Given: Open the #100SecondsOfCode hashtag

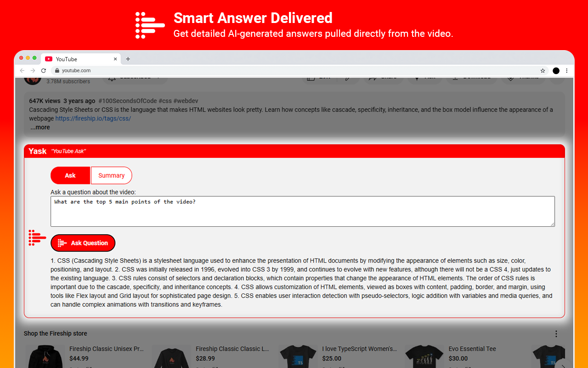Looking at the screenshot, I should tap(127, 101).
